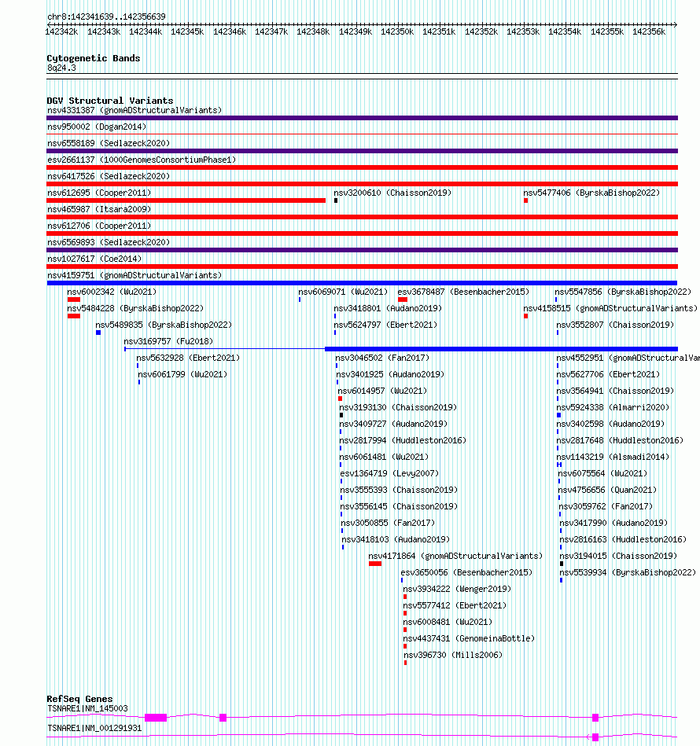Open nsv5484228 (ByrskaBishop2022) label
The image size is (700, 746).
pos(135,308)
